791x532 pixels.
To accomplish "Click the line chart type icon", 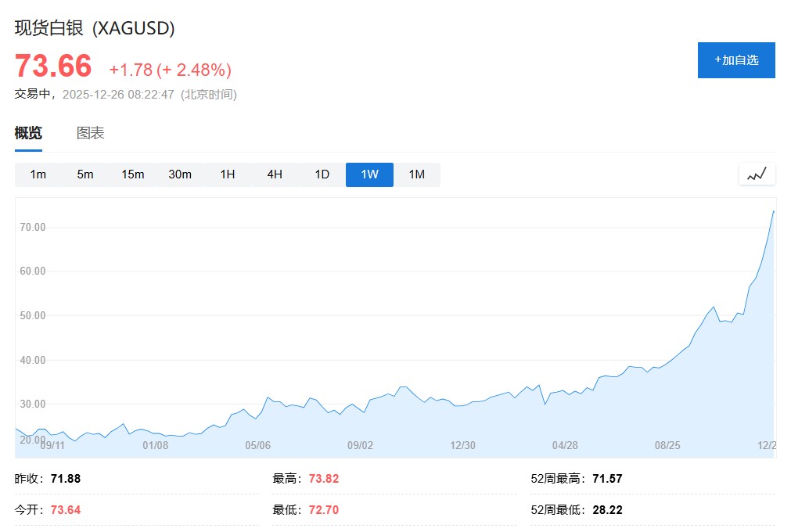I will pos(757,174).
